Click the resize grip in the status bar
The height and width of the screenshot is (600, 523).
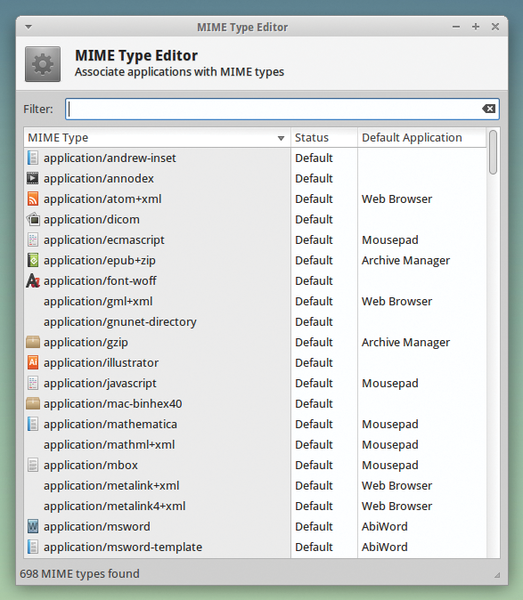tap(497, 575)
